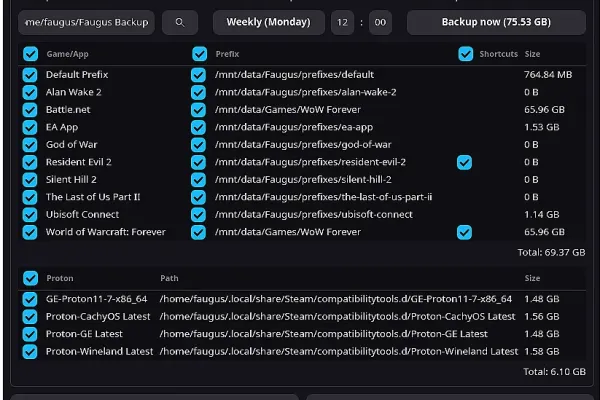Image resolution: width=600 pixels, height=400 pixels.
Task: Select the Alan Wake 2 row name
Action: (x=73, y=92)
